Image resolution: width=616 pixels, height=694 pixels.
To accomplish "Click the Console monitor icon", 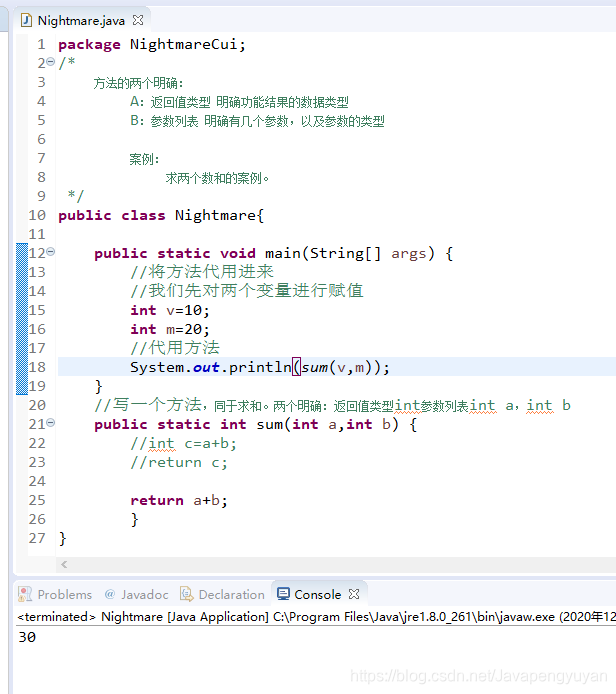I will coord(283,594).
